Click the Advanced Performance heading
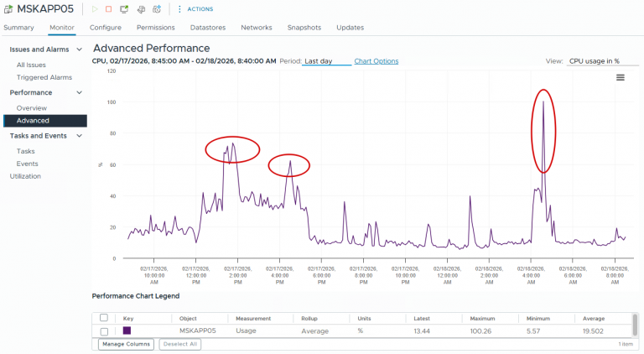Screen dimensions: 644x354 pos(152,48)
